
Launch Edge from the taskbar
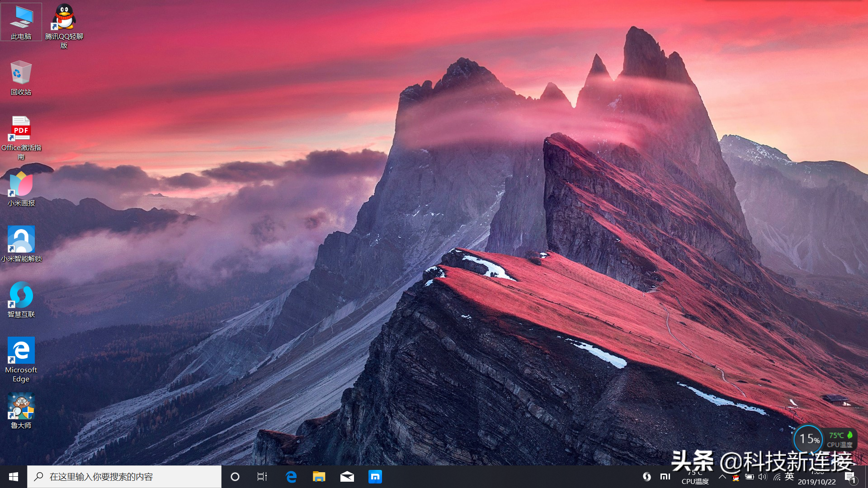[291, 477]
